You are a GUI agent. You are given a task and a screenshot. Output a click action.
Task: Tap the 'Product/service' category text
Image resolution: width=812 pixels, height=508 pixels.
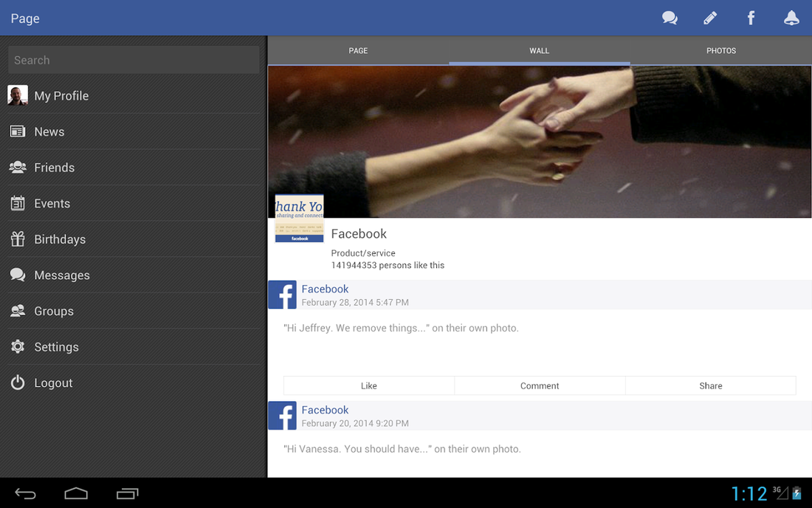(363, 253)
